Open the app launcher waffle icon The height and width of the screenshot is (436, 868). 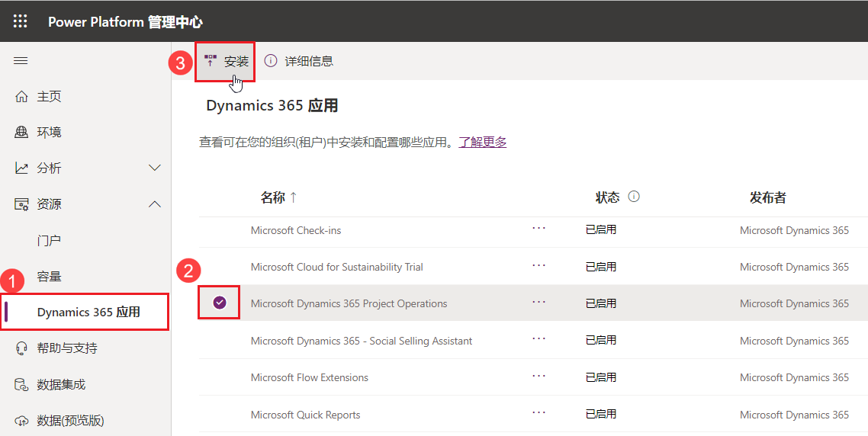[21, 21]
